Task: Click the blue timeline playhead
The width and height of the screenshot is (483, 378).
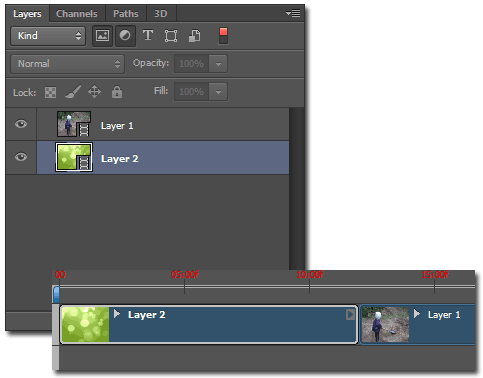Action: 56,294
